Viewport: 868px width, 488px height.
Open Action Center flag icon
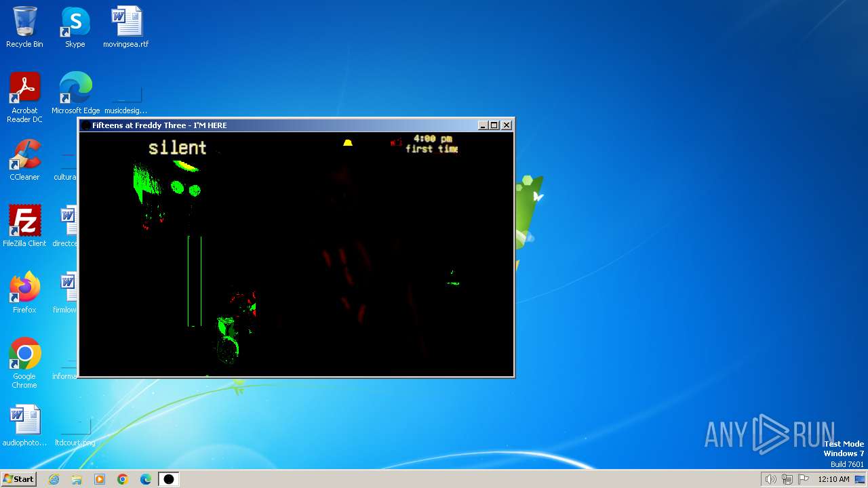(x=804, y=479)
